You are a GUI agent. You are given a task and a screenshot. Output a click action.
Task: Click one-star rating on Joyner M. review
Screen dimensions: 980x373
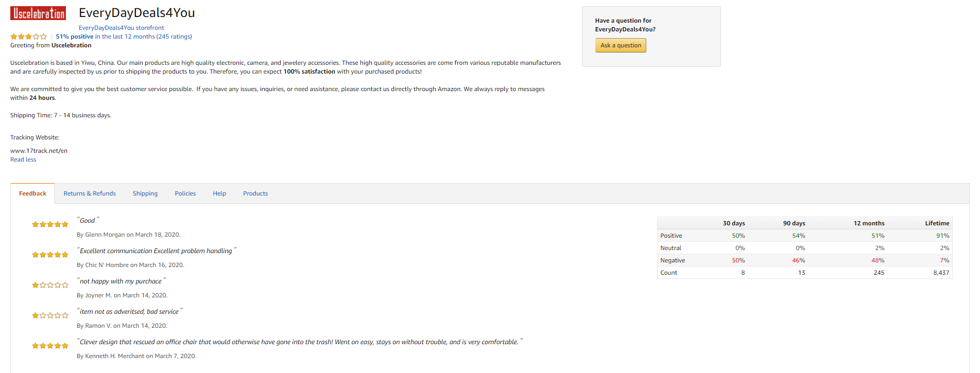pyautogui.click(x=50, y=285)
